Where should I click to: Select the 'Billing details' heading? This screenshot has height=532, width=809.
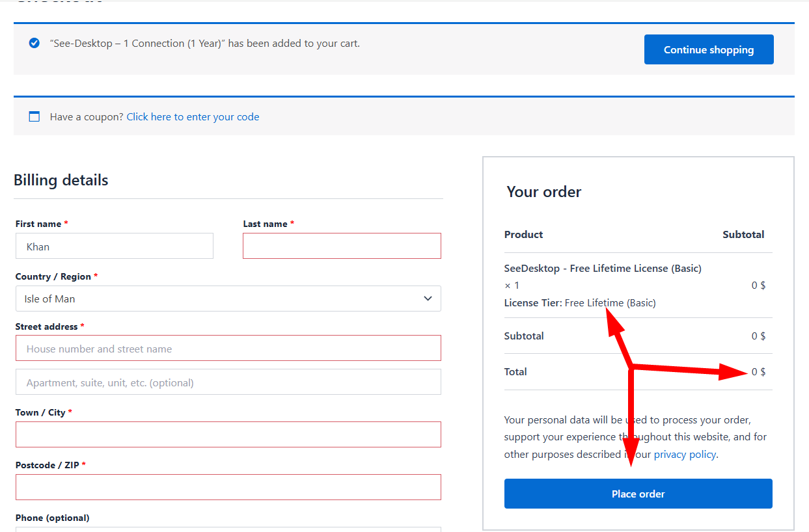(x=61, y=180)
